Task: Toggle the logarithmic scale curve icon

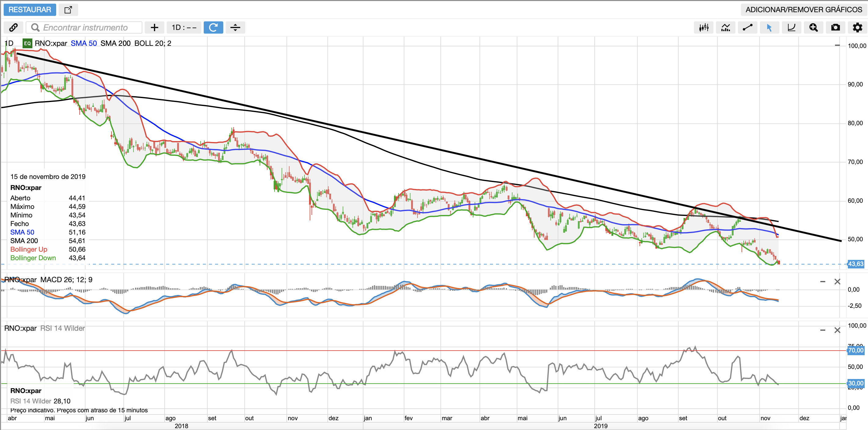Action: (791, 27)
